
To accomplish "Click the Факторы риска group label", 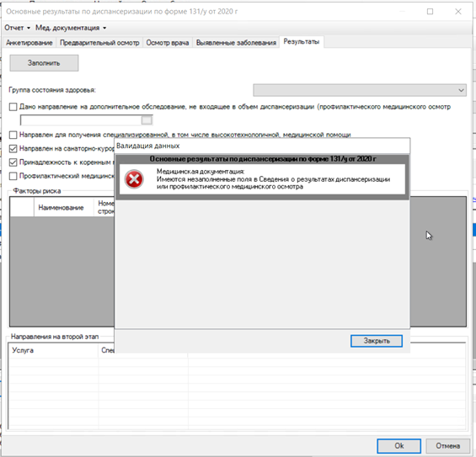I will [x=37, y=191].
